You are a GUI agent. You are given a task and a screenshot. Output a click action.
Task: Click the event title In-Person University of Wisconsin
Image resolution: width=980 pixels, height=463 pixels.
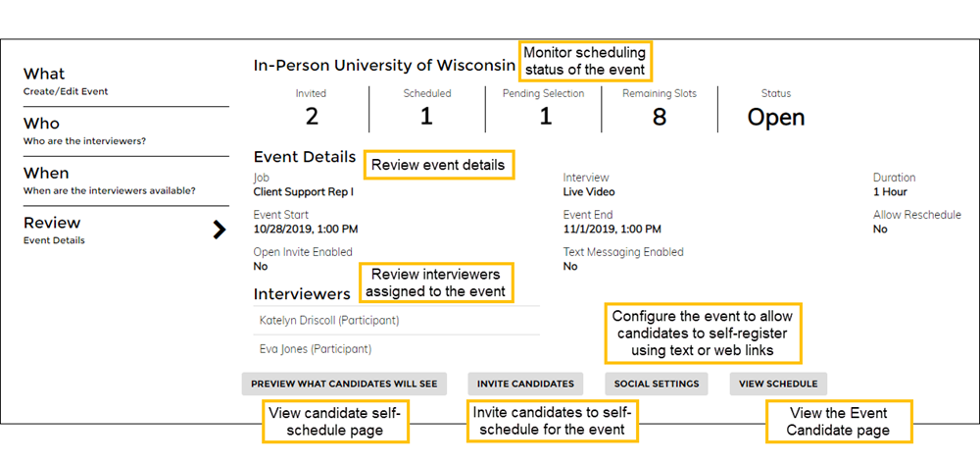tap(383, 66)
